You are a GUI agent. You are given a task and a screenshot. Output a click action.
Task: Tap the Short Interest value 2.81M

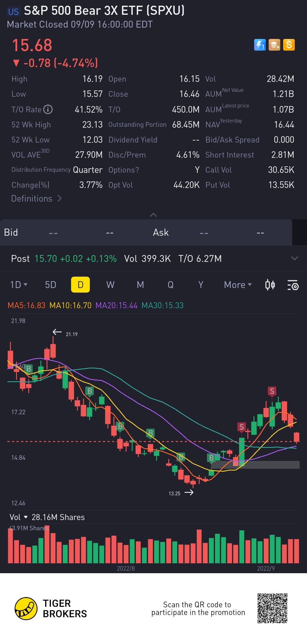click(x=283, y=155)
